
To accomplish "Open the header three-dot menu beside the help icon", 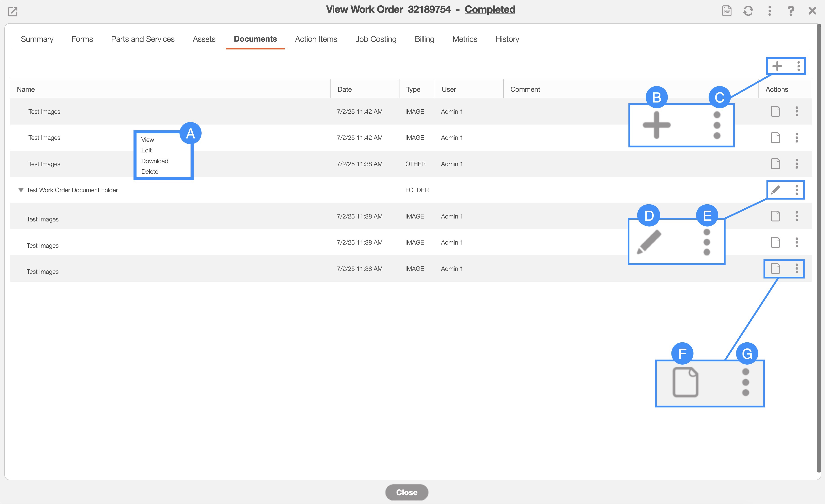I will point(769,11).
